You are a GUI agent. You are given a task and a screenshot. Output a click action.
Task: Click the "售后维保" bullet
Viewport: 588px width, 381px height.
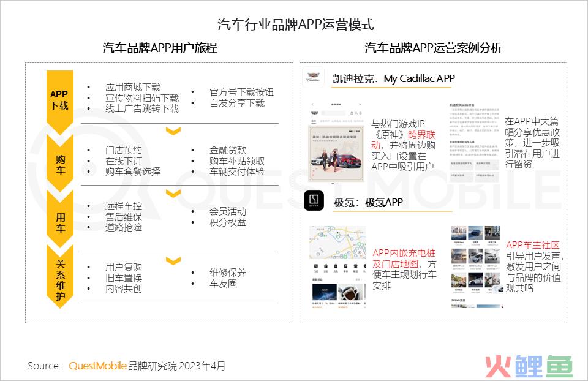[x=123, y=217]
